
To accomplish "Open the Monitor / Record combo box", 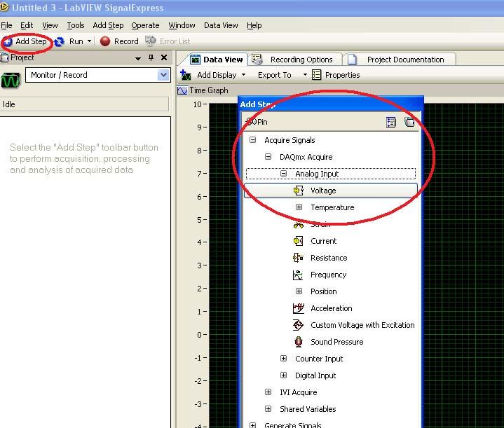I will point(98,75).
